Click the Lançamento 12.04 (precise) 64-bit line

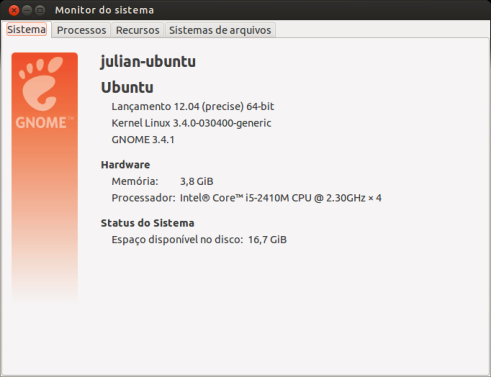[193, 107]
